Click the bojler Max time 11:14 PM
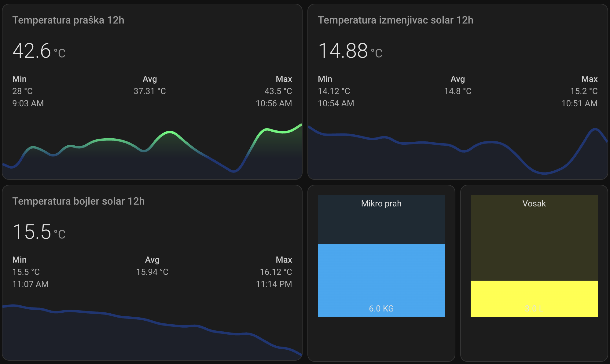610x364 pixels. pyautogui.click(x=274, y=284)
